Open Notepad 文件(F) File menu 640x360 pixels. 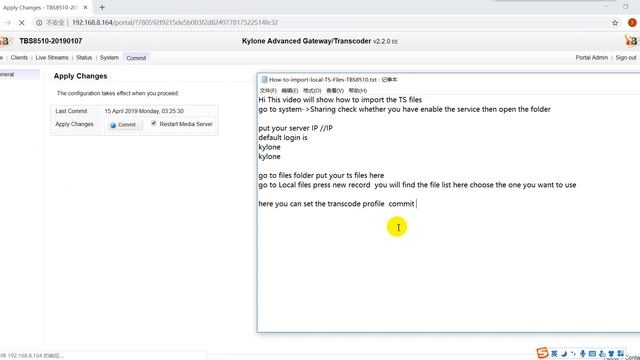point(268,91)
